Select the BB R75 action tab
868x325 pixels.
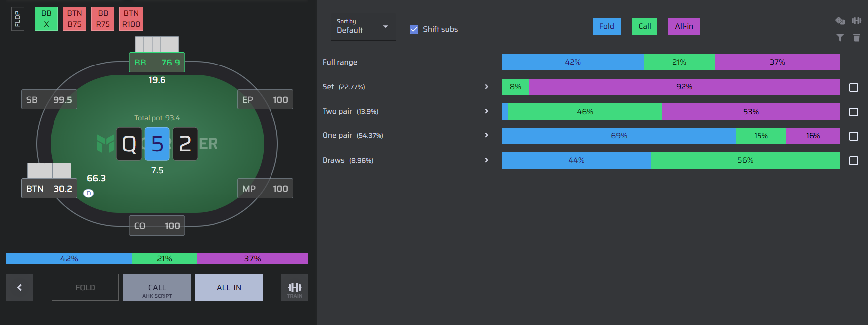[x=103, y=19]
